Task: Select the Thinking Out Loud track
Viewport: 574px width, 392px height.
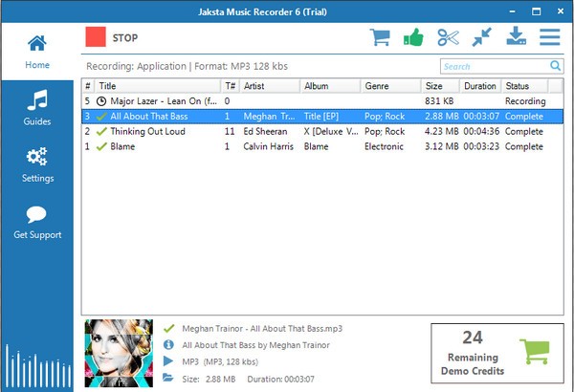Action: 322,131
